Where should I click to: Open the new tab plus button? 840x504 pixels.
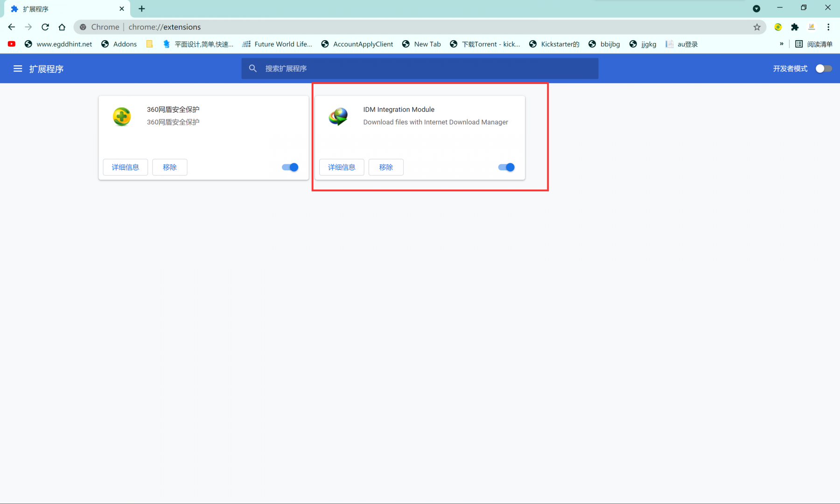(x=142, y=8)
